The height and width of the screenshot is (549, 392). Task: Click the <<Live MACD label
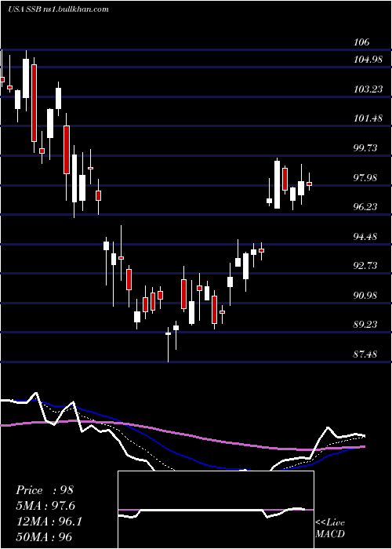tap(330, 528)
